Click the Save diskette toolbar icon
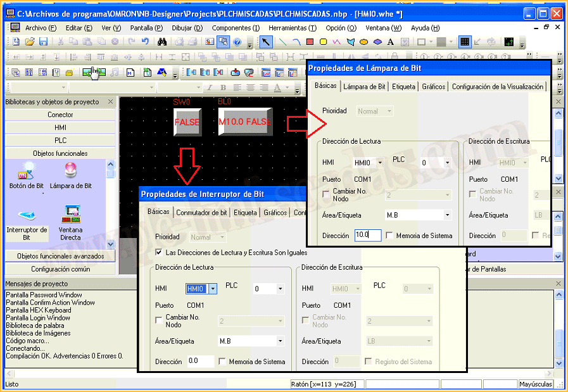Viewport: 568px width, 392px height. click(x=44, y=42)
